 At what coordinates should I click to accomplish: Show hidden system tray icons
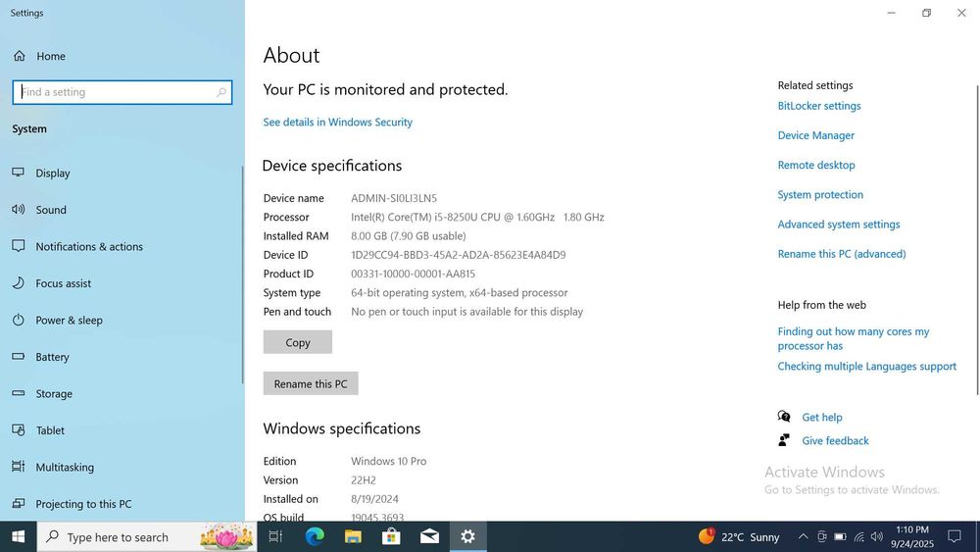tap(804, 536)
